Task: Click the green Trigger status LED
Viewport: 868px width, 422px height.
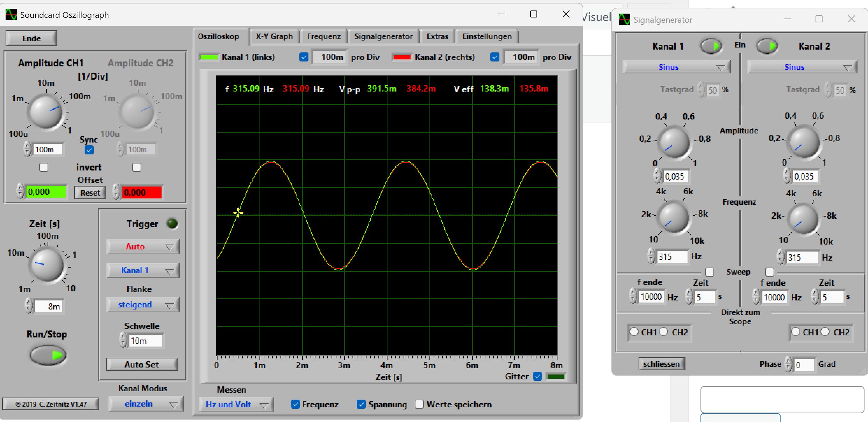Action: [x=172, y=224]
